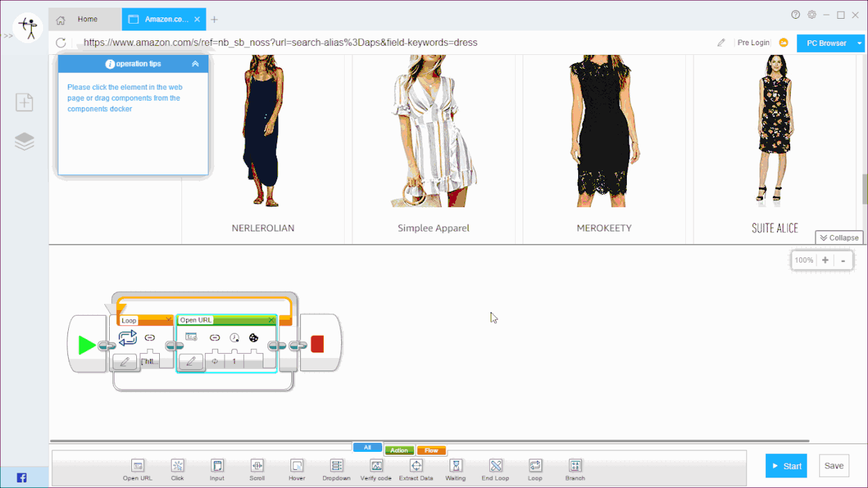Click the Loop node URL list value
Screen dimensions: 868x488
click(149, 361)
